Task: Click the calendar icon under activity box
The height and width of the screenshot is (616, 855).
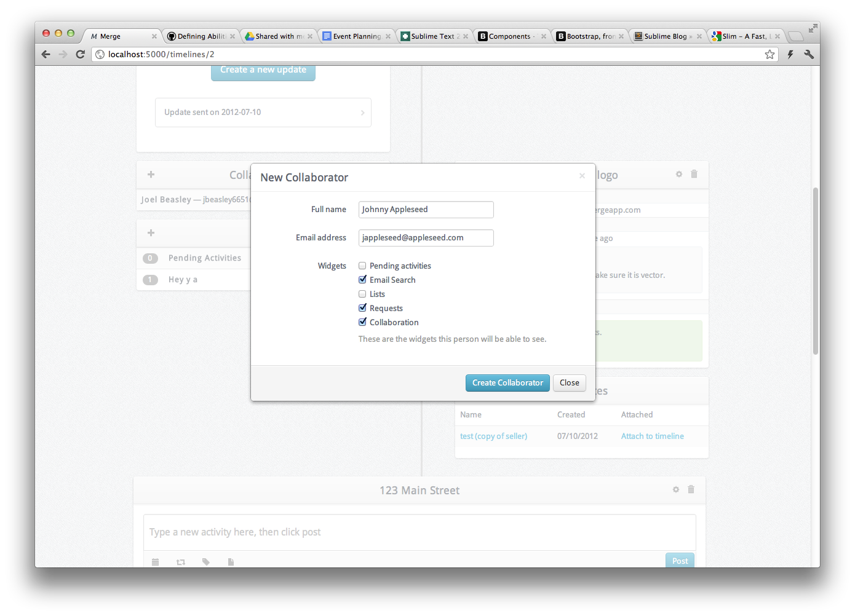Action: click(156, 562)
